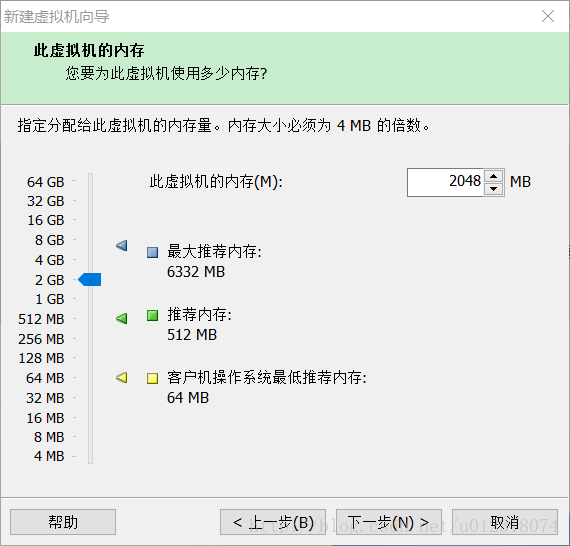This screenshot has width=570, height=546.
Task: Decrease memory with the spinner down arrow
Action: click(x=493, y=189)
